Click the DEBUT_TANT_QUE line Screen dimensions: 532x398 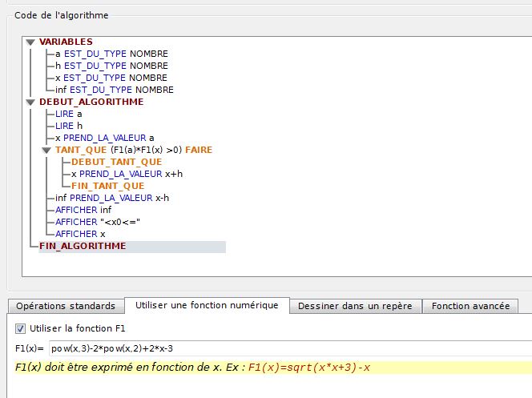pos(116,162)
